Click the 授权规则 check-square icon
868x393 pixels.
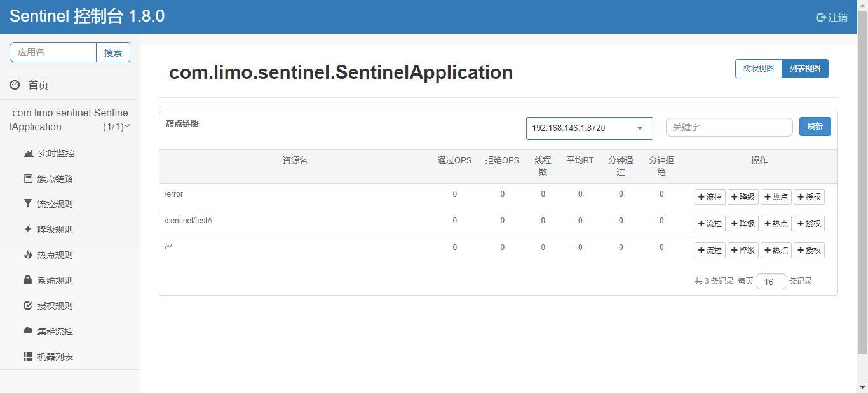point(28,306)
